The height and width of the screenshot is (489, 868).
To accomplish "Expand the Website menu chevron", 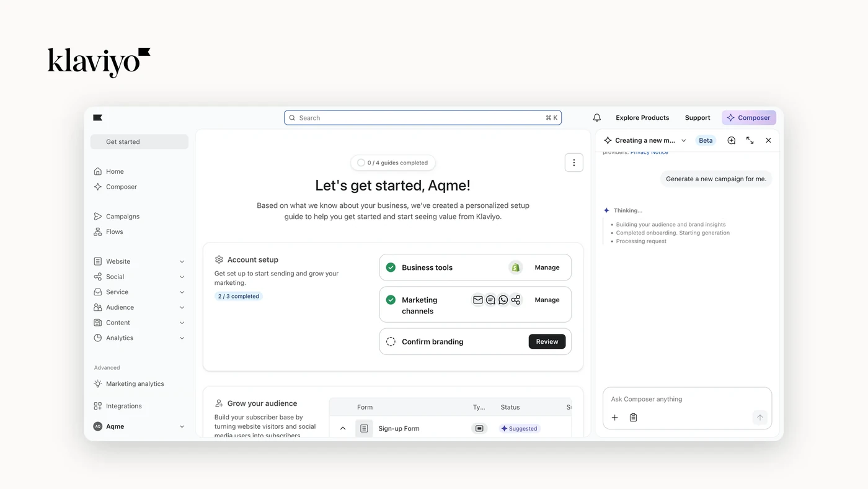I will click(182, 262).
